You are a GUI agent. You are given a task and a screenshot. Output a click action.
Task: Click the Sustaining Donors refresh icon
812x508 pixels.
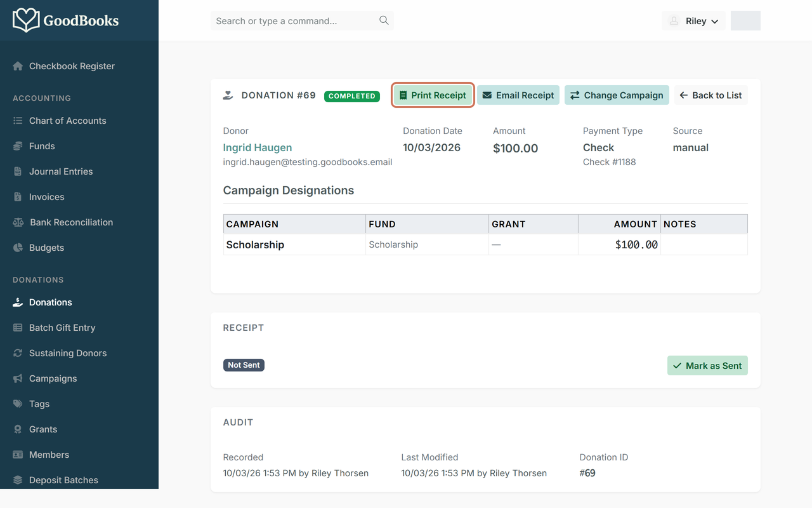coord(18,353)
